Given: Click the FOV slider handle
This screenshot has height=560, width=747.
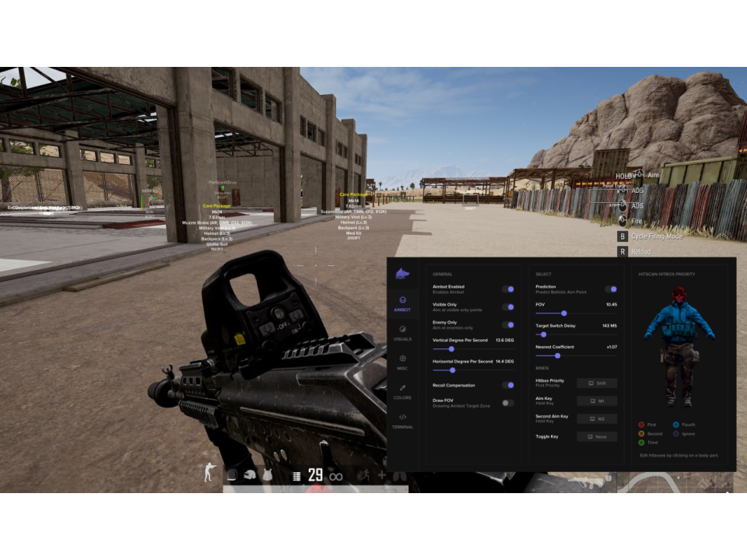Looking at the screenshot, I should tap(564, 313).
